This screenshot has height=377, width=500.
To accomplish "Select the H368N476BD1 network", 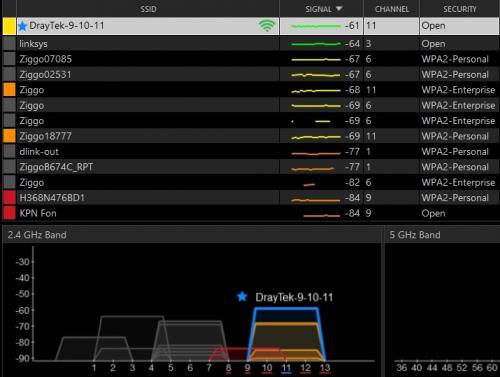I will tap(251, 198).
